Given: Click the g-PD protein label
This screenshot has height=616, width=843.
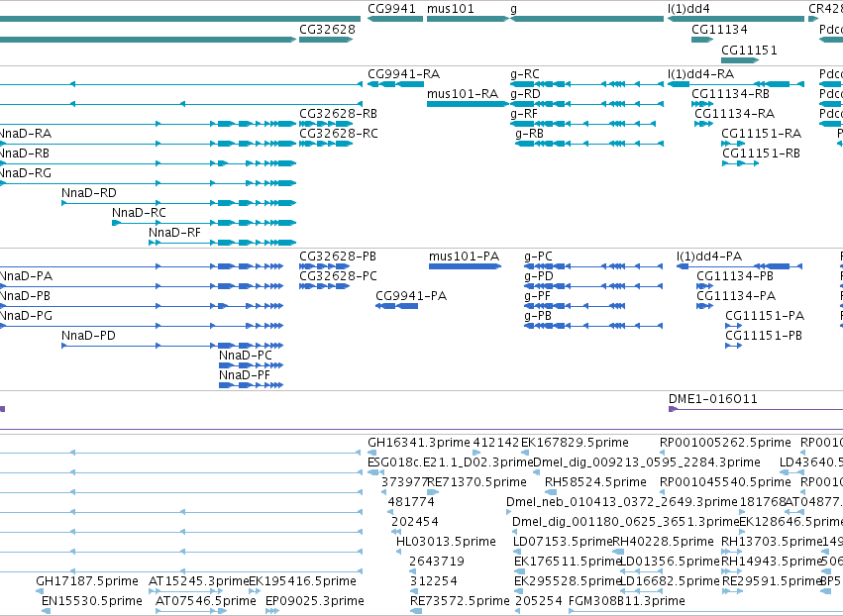Looking at the screenshot, I should [x=539, y=276].
